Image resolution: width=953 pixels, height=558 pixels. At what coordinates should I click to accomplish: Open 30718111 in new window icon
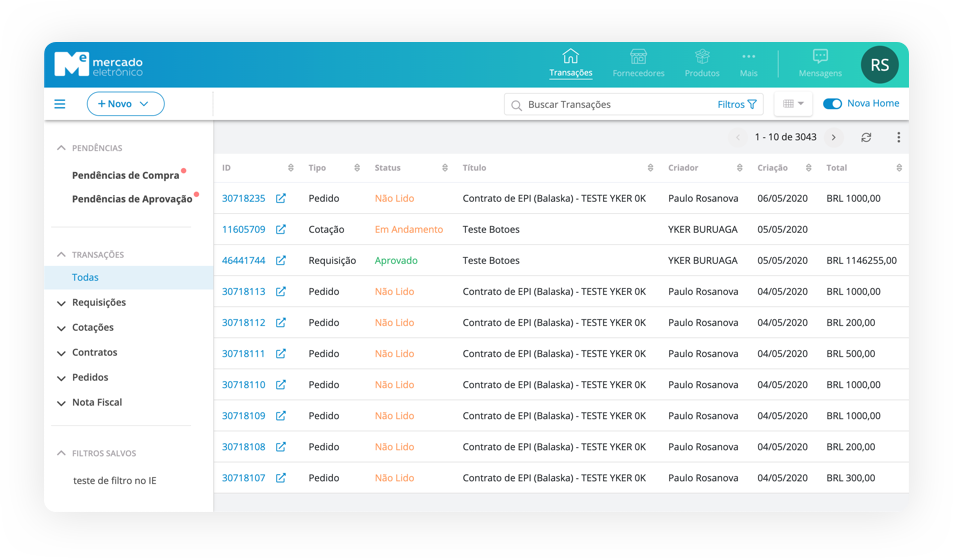click(281, 353)
